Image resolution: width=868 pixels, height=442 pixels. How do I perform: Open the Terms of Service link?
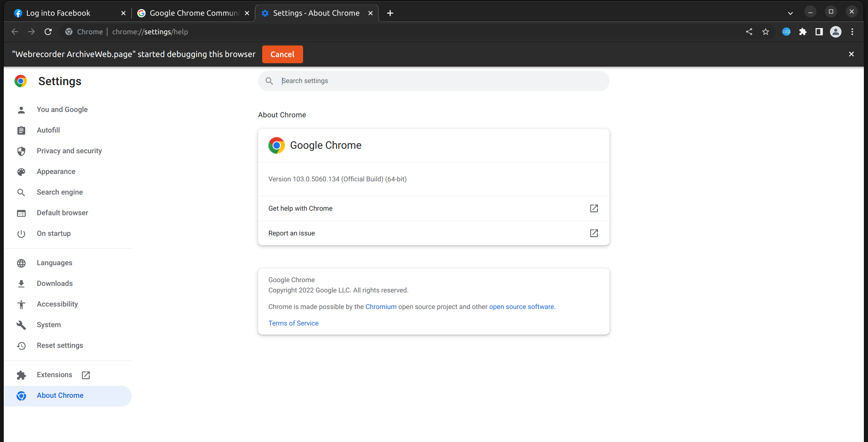point(293,323)
